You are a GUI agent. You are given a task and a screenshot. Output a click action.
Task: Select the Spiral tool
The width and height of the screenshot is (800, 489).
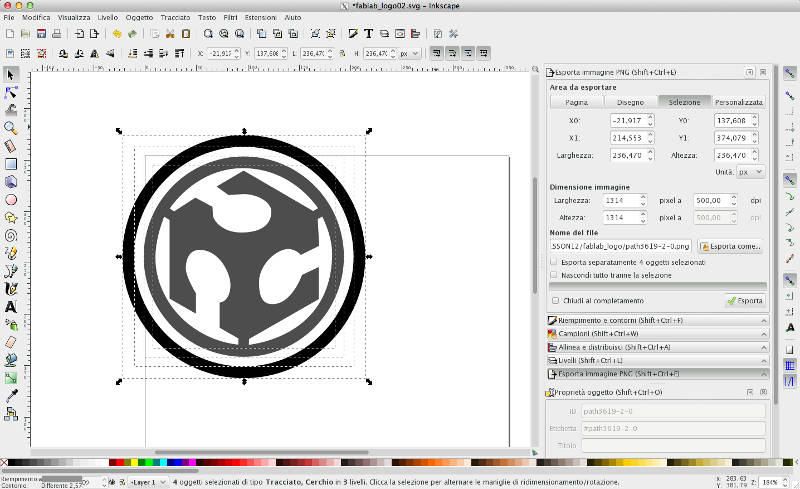(10, 235)
